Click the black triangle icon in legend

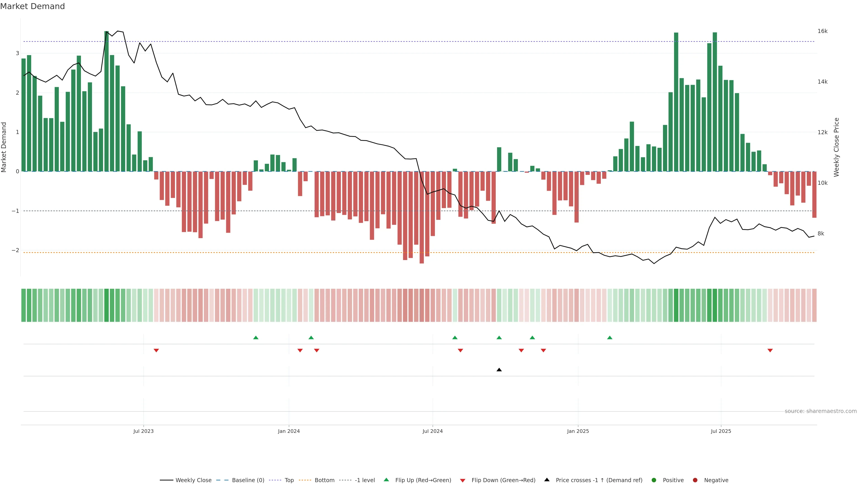click(547, 480)
